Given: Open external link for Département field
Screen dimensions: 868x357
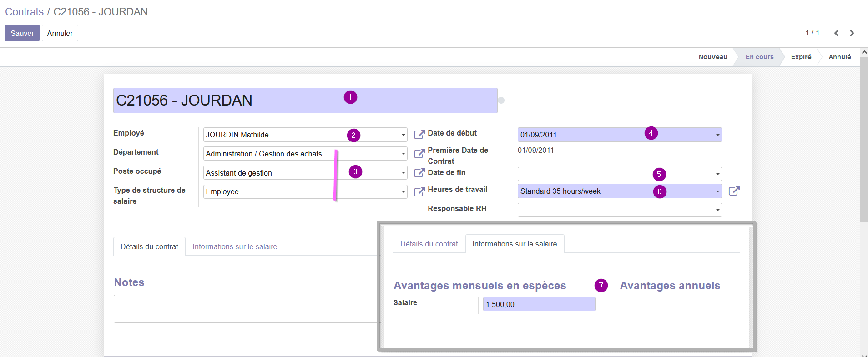Looking at the screenshot, I should click(419, 154).
